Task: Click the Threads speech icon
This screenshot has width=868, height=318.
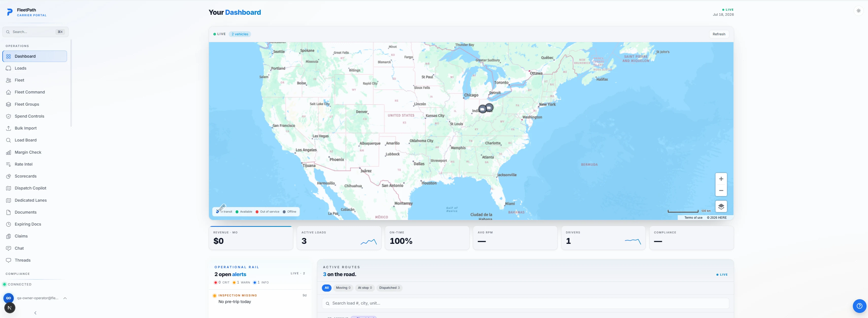Action: tap(8, 260)
